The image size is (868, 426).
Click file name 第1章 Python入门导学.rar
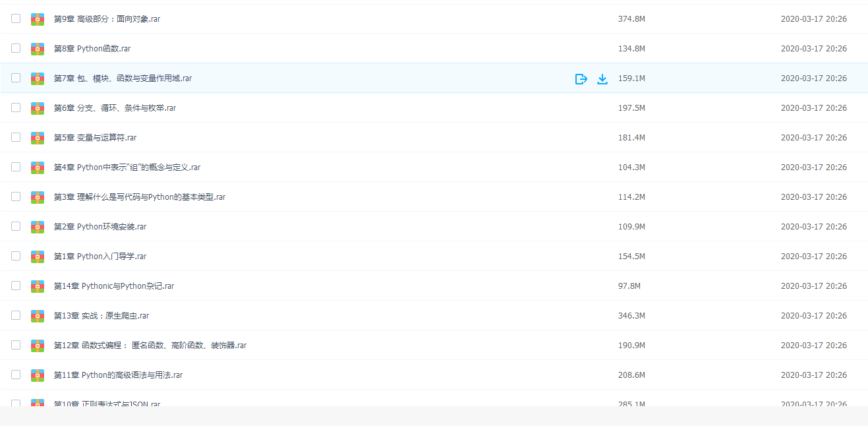(100, 257)
